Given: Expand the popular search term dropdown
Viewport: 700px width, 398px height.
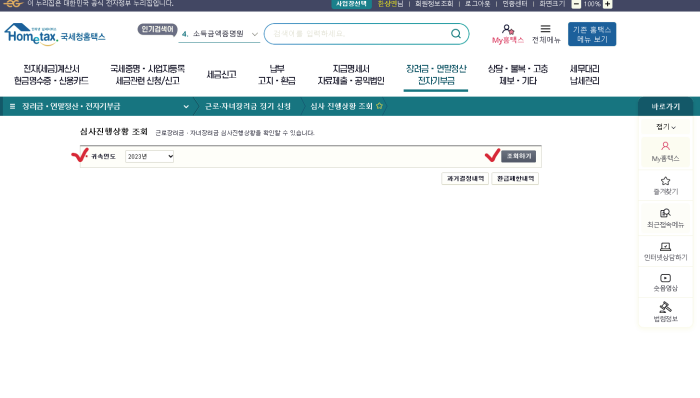Looking at the screenshot, I should coord(254,34).
